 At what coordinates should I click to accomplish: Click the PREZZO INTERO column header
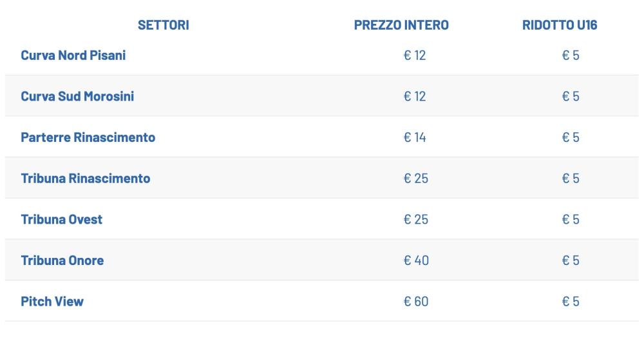pos(401,25)
